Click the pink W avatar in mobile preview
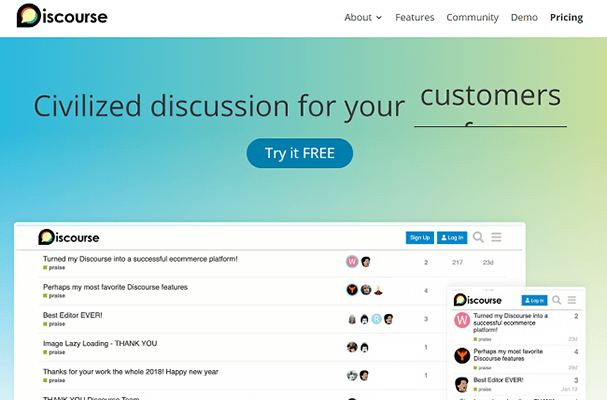607x400 pixels. click(461, 321)
